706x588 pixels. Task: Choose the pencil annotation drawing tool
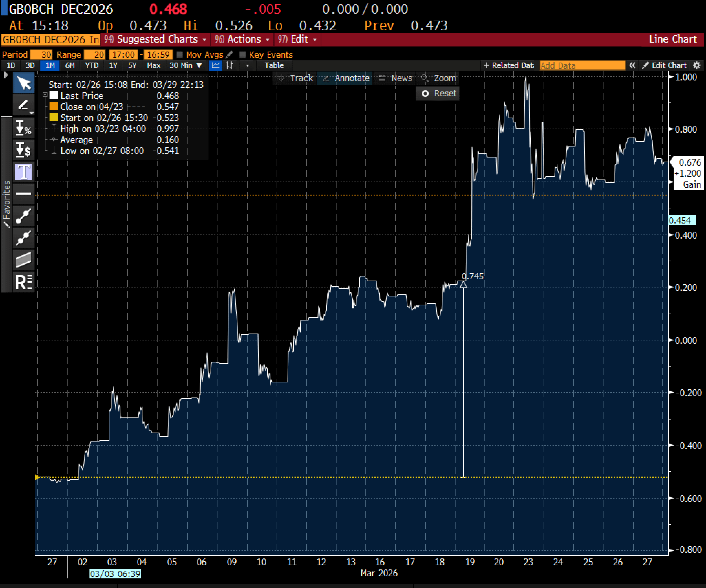(x=24, y=105)
